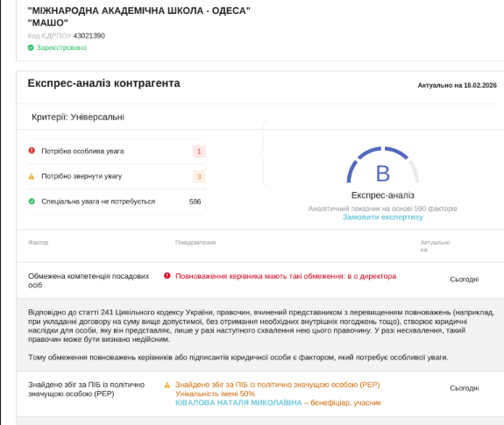Expand the Знайдено збіг за ПІБ factor row
504x425 pixels.
260,393
